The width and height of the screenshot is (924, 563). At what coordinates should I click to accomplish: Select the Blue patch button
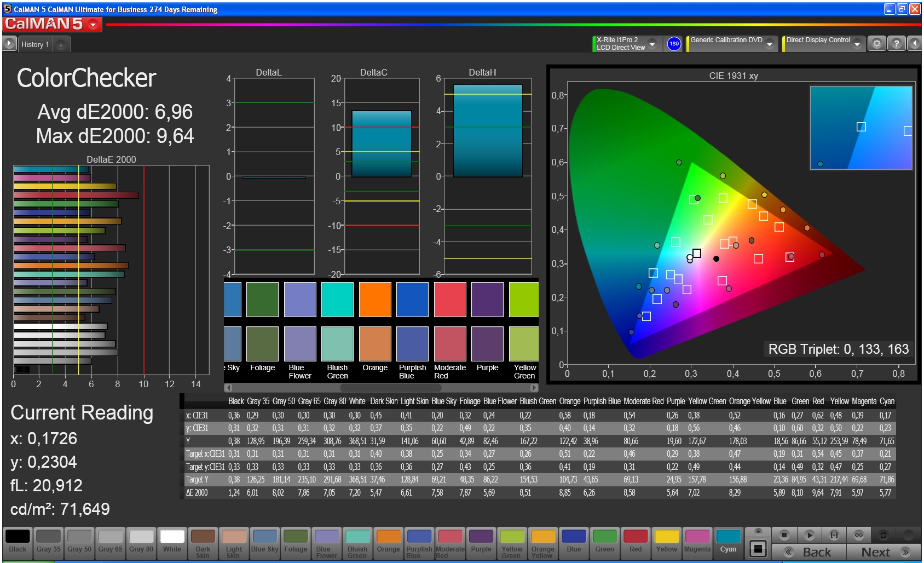click(574, 543)
